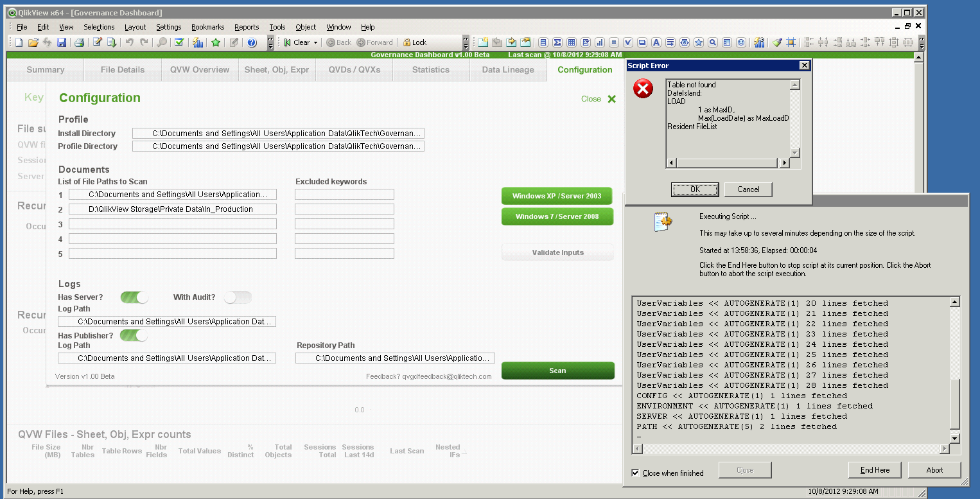This screenshot has width=980, height=499.
Task: Click the New document toolbar icon
Action: point(19,42)
